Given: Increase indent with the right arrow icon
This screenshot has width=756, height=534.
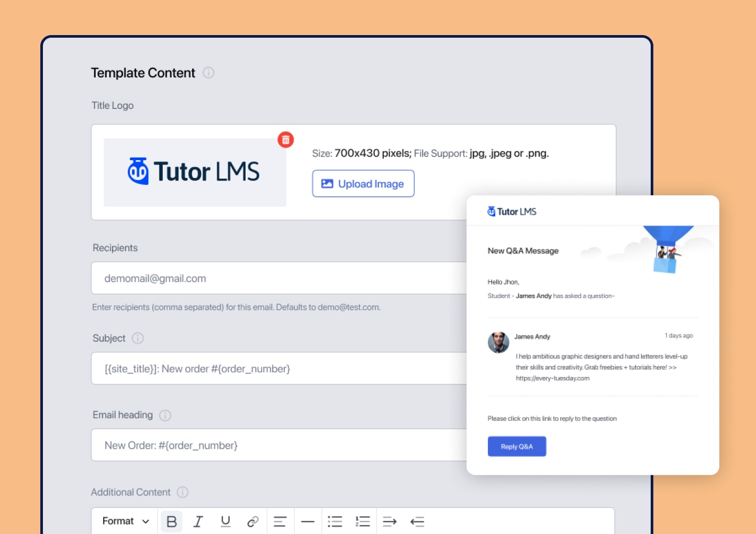Looking at the screenshot, I should 390,521.
